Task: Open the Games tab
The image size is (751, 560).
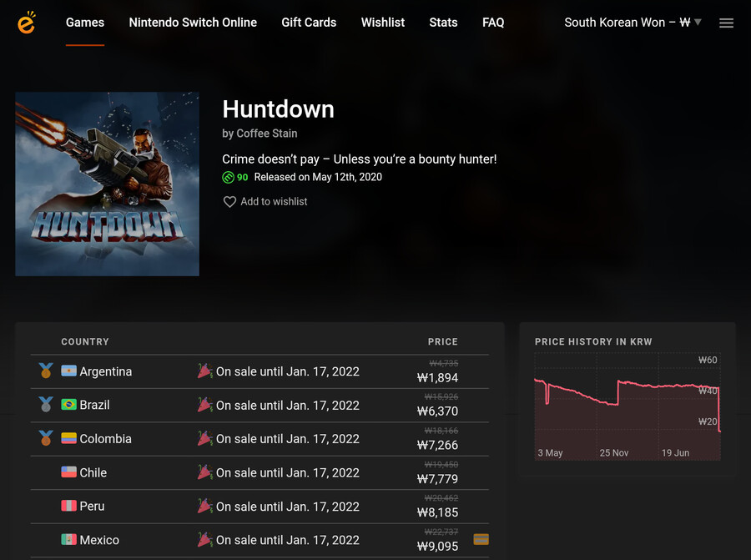Action: 85,23
